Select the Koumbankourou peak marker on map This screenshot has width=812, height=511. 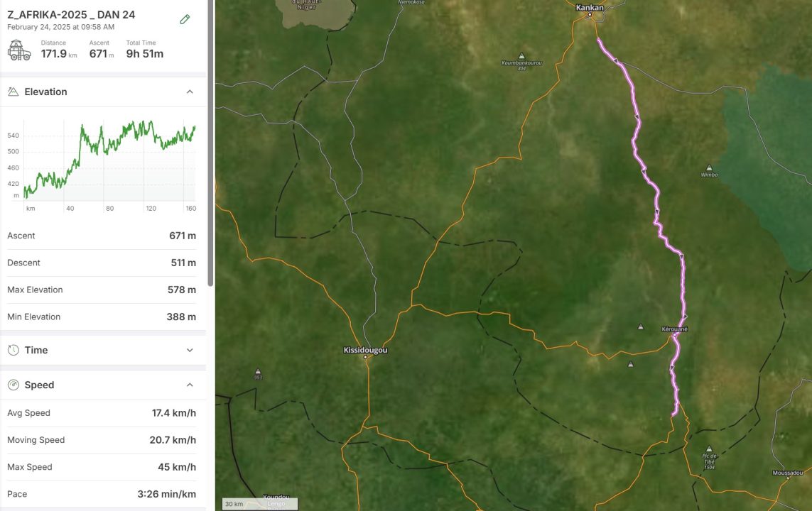pyautogui.click(x=521, y=56)
